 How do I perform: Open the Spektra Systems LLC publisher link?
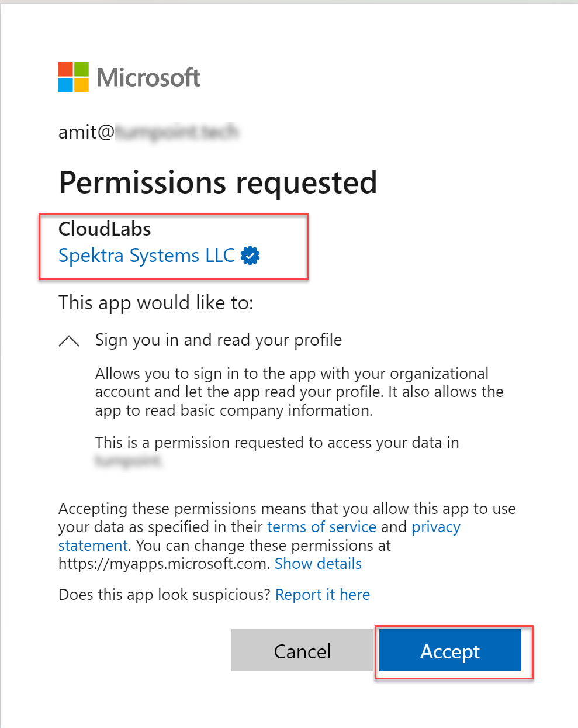tap(147, 256)
